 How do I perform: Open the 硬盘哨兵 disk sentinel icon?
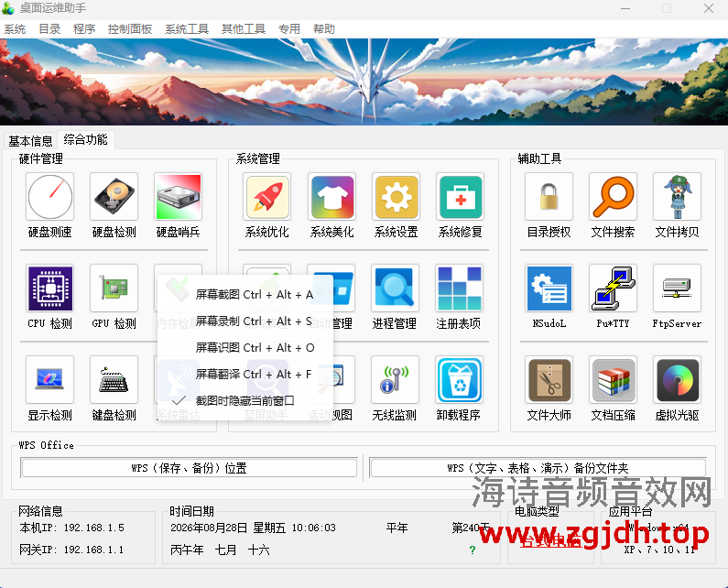point(179,197)
